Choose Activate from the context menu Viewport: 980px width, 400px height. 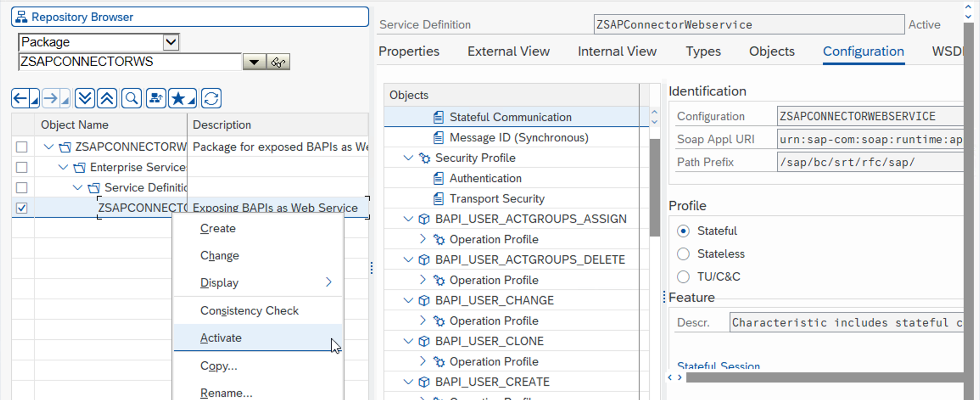(221, 338)
